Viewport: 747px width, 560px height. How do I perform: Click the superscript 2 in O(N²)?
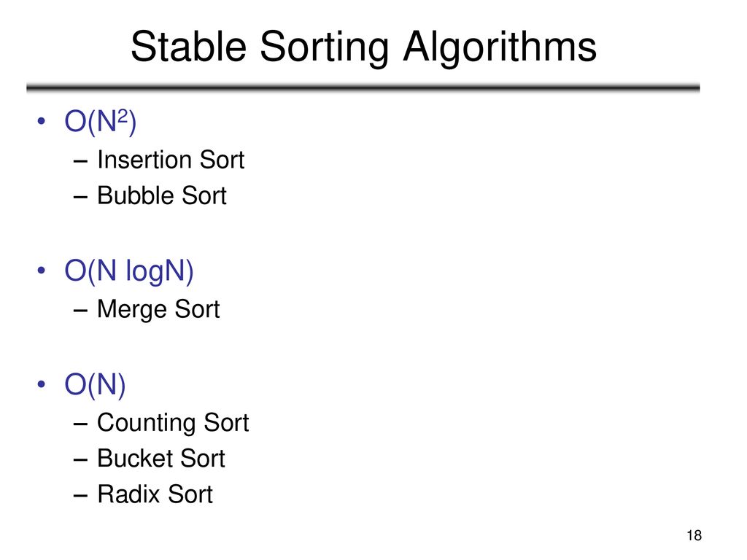coord(123,117)
